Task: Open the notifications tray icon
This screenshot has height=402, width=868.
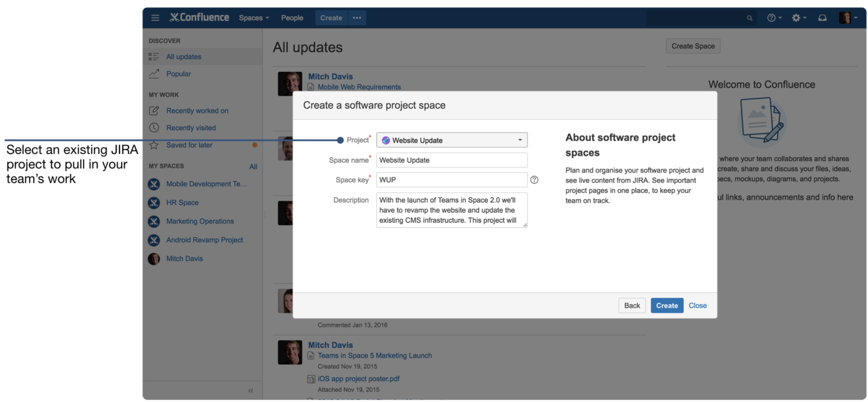Action: pyautogui.click(x=822, y=17)
